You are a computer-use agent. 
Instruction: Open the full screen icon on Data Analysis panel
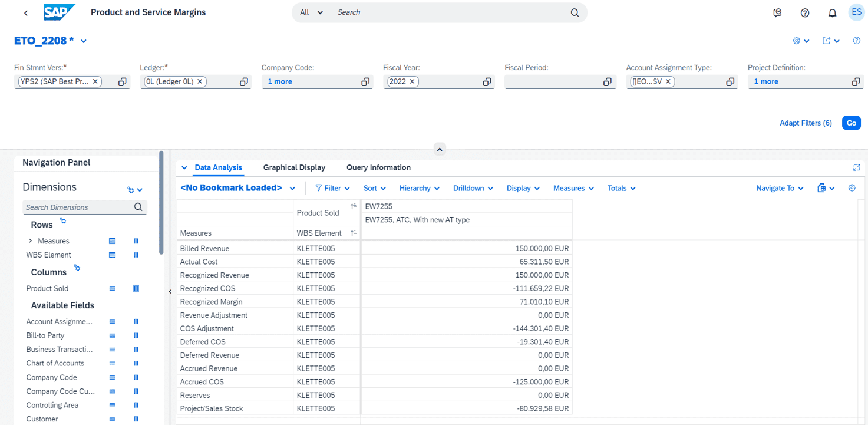[x=857, y=167]
